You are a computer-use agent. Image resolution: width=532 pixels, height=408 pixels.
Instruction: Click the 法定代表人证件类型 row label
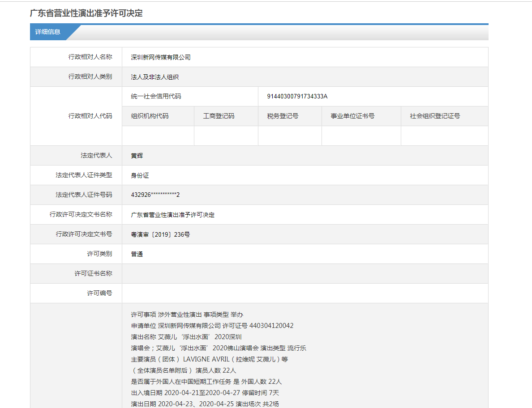[x=84, y=175]
